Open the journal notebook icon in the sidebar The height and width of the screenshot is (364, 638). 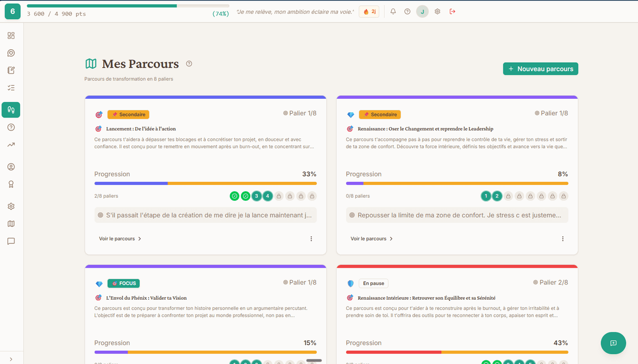[12, 70]
